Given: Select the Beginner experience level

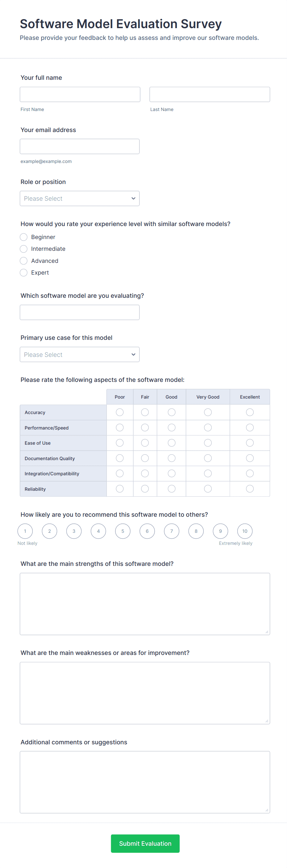Looking at the screenshot, I should coord(23,237).
